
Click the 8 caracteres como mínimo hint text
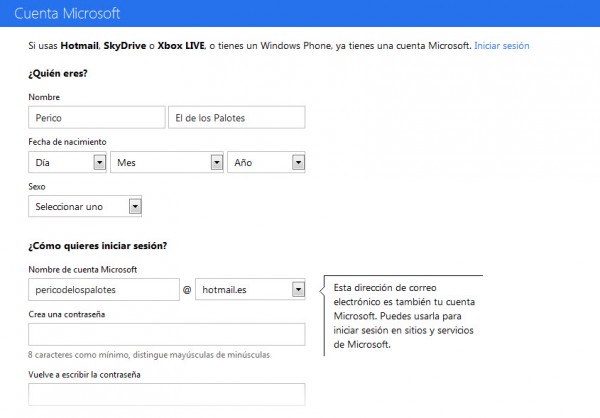point(149,355)
